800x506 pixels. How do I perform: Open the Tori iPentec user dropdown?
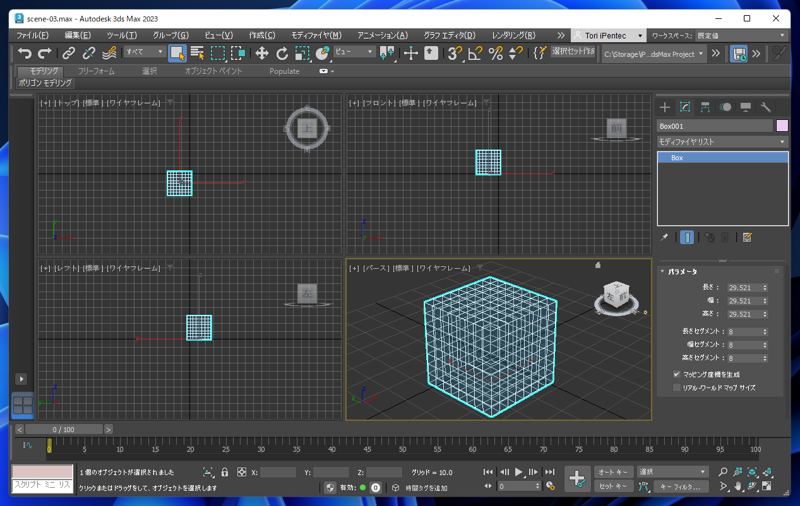(x=608, y=35)
